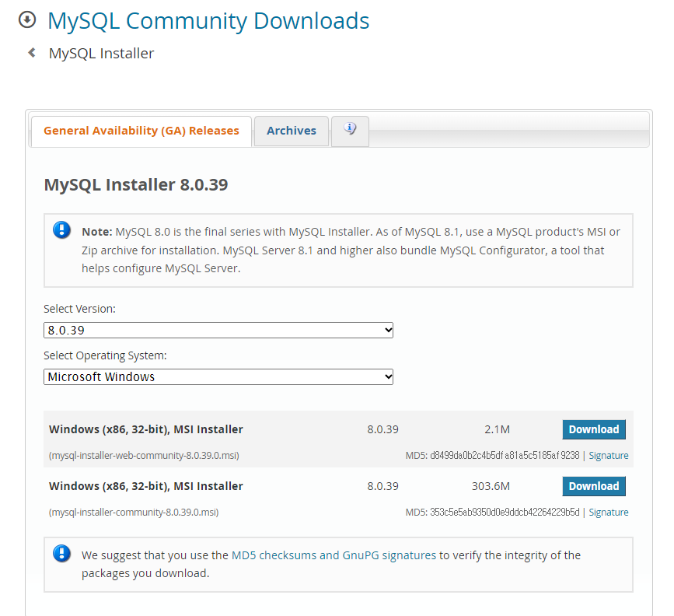Image resolution: width=674 pixels, height=616 pixels.
Task: Click the mysql-installer-web-community-8.0.39.0.msi filename
Action: click(144, 456)
